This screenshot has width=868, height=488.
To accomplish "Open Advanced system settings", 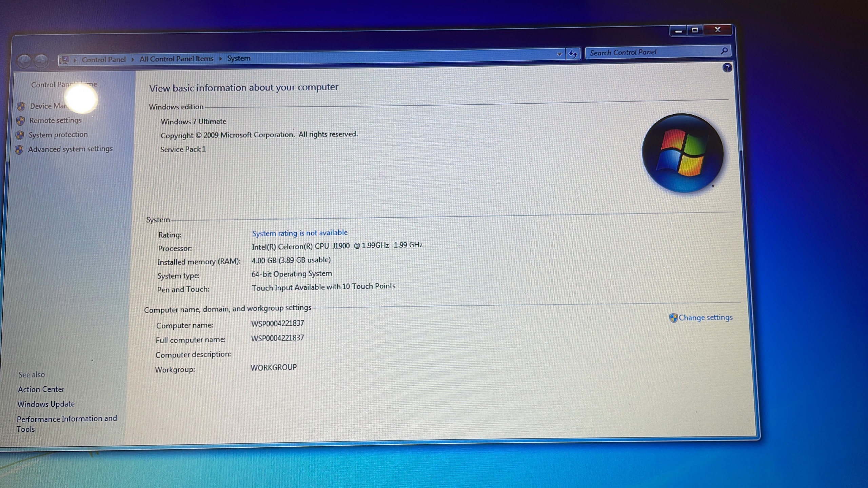I will click(70, 149).
